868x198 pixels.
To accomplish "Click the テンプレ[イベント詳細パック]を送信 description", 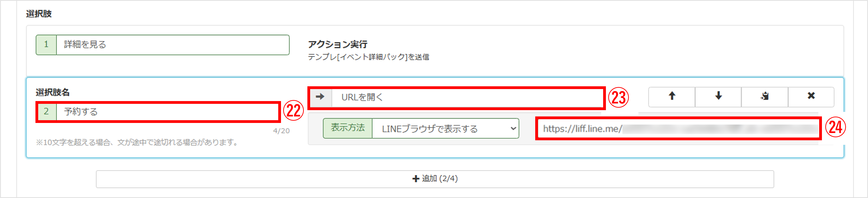I will point(368,57).
